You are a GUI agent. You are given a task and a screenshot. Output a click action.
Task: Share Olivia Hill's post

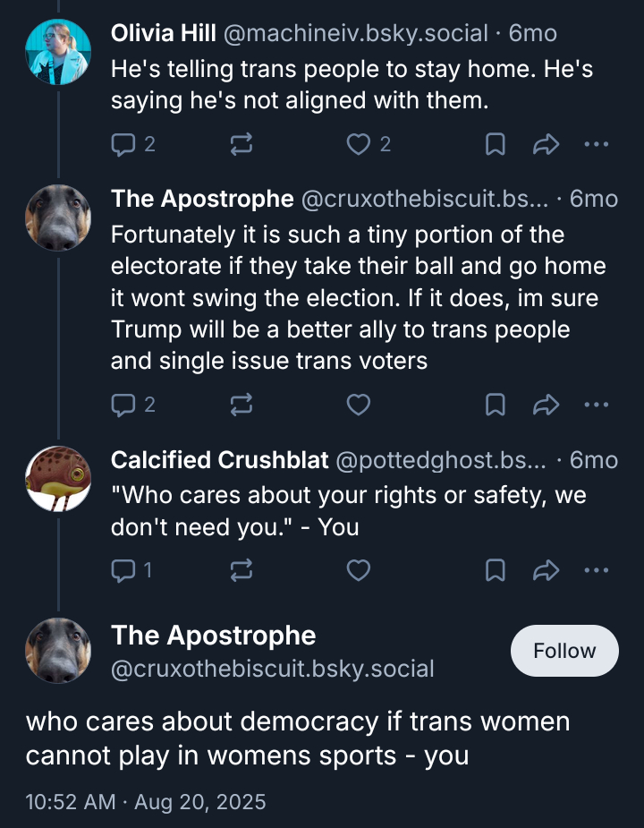[x=546, y=144]
